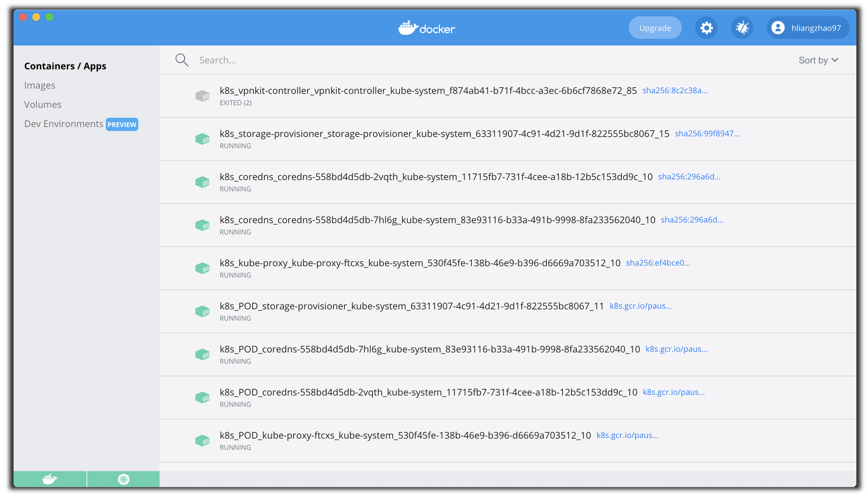Open Dev Environments section
The height and width of the screenshot is (498, 868).
[x=64, y=123]
